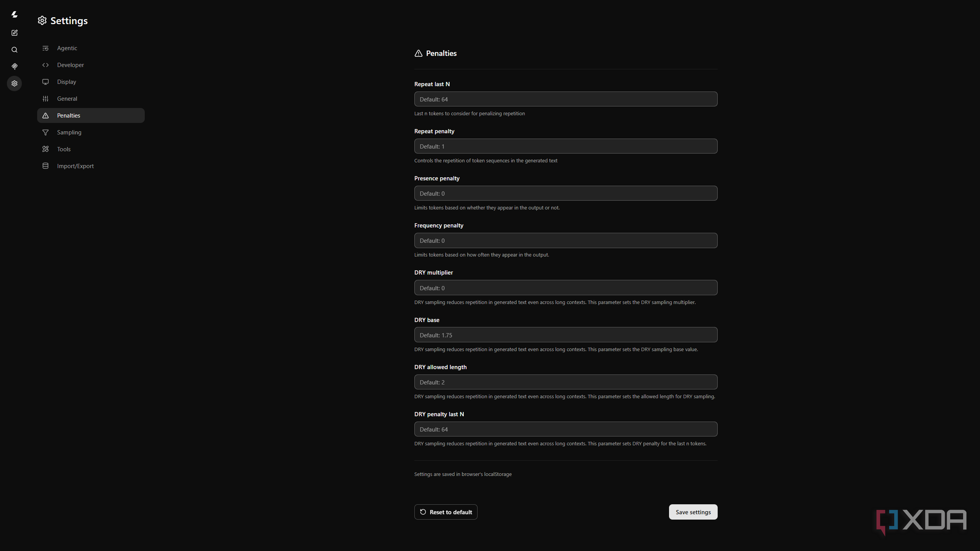Focus the DRY penalty last N field
The image size is (980, 551).
pyautogui.click(x=566, y=429)
